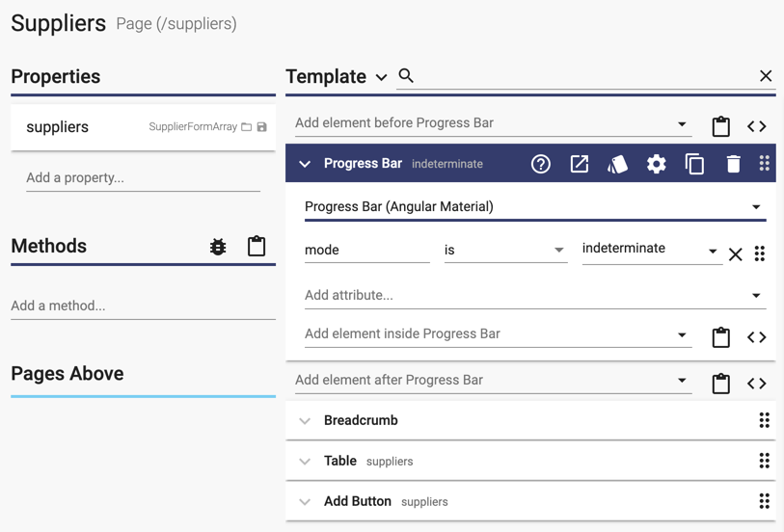Remove the mode attribute row
The image size is (784, 532).
point(735,254)
